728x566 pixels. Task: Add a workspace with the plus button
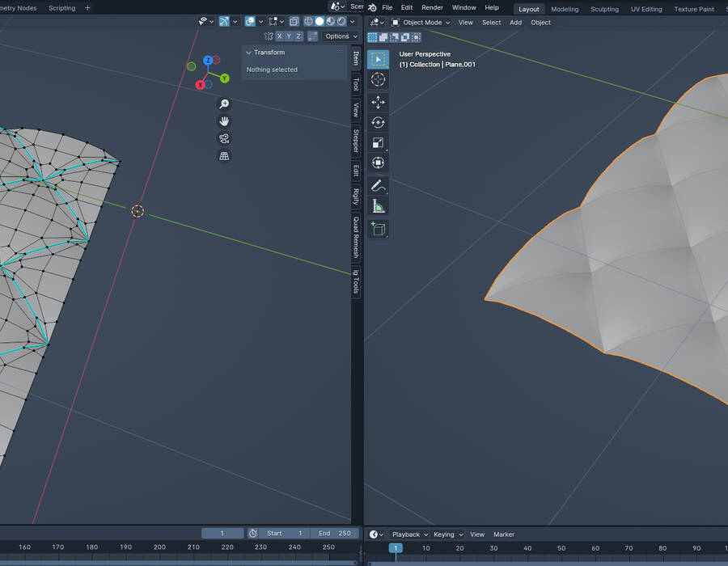[87, 8]
